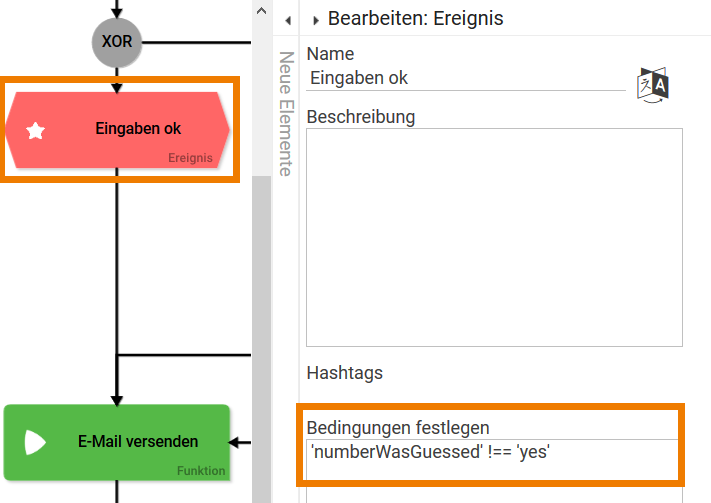
Task: Click the Bearbeiten: Ereignis panel title
Action: point(415,18)
